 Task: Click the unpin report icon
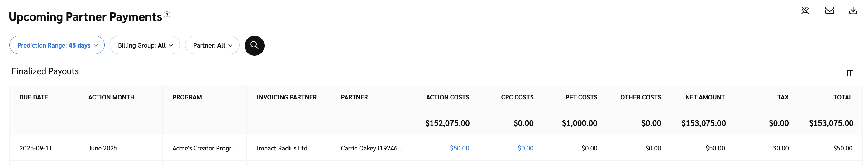[805, 11]
